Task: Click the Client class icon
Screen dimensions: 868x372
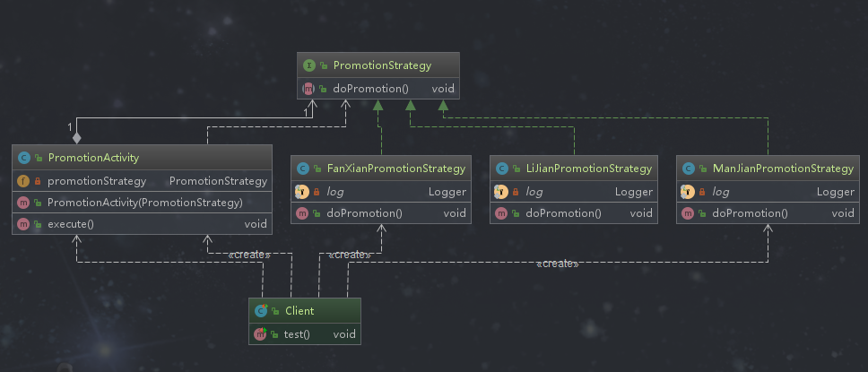Action: coord(260,311)
